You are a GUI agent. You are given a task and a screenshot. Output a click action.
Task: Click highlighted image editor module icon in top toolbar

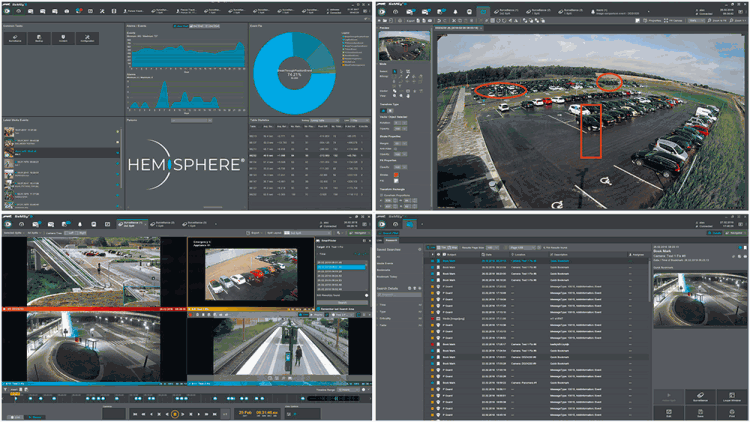[483, 11]
